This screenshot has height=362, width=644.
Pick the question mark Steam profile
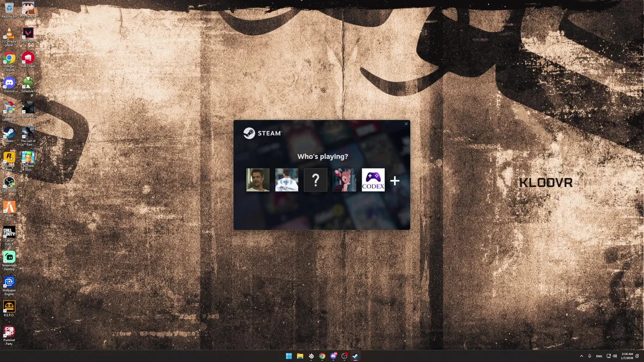(x=315, y=180)
